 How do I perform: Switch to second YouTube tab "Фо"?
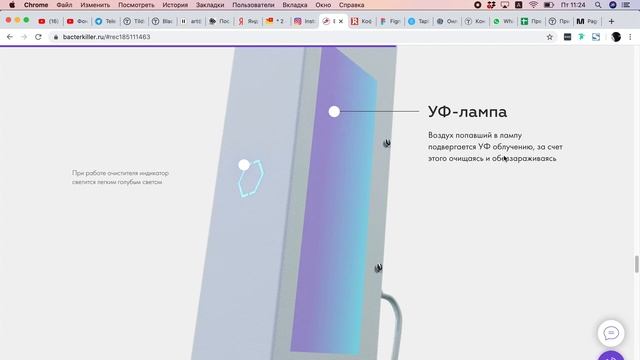click(77, 21)
